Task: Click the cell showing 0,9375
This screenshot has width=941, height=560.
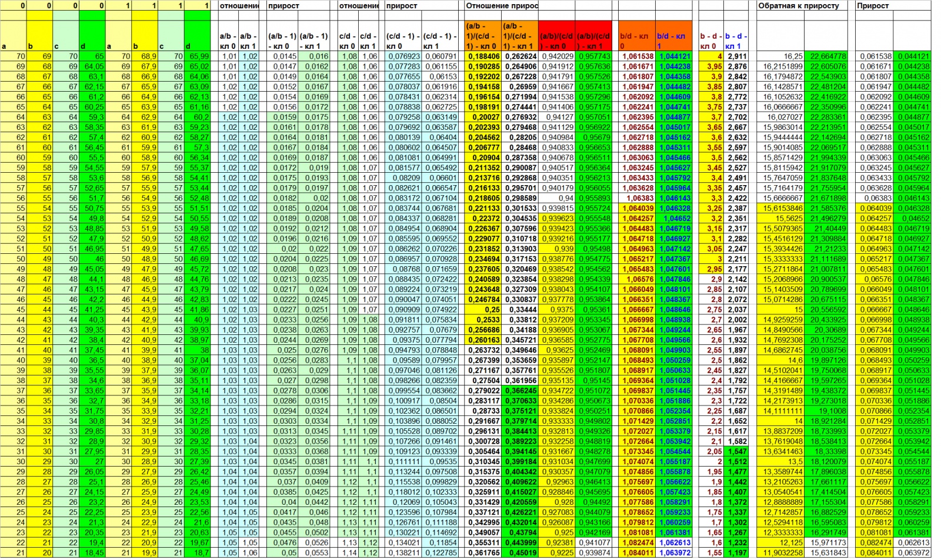Action: pos(557,310)
